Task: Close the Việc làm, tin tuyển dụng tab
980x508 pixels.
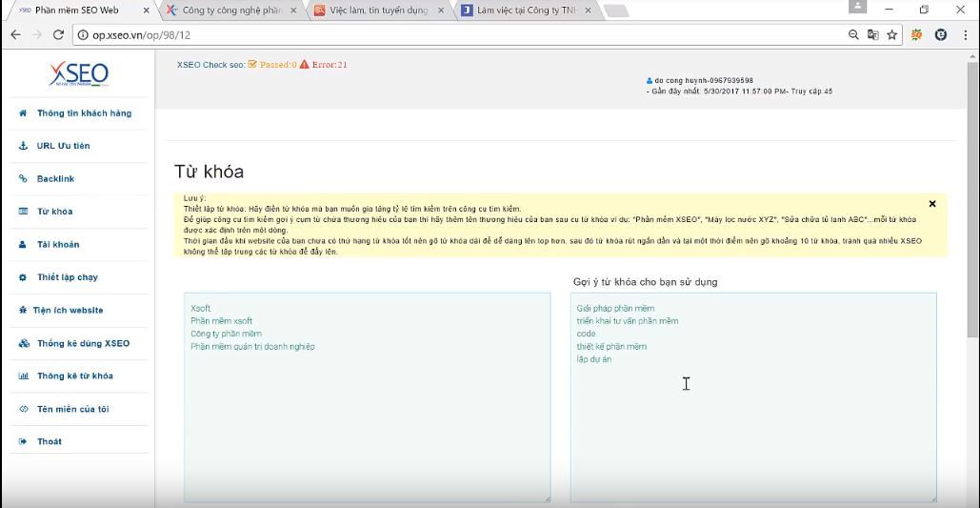Action: point(441,10)
